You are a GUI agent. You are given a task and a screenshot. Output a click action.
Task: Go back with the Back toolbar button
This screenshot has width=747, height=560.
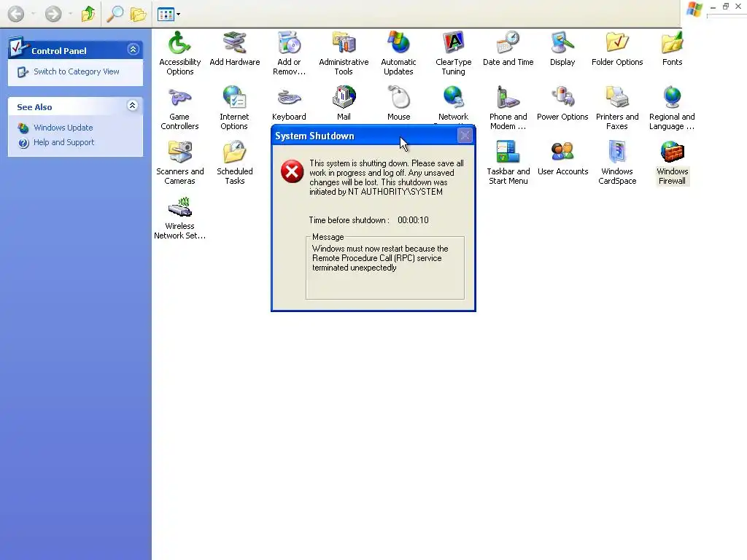[x=16, y=14]
